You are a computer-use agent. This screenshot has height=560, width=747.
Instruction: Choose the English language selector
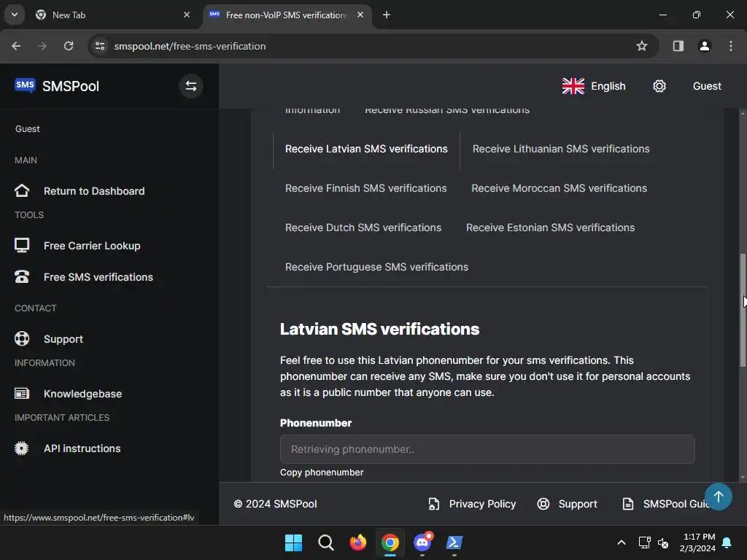[x=594, y=86]
